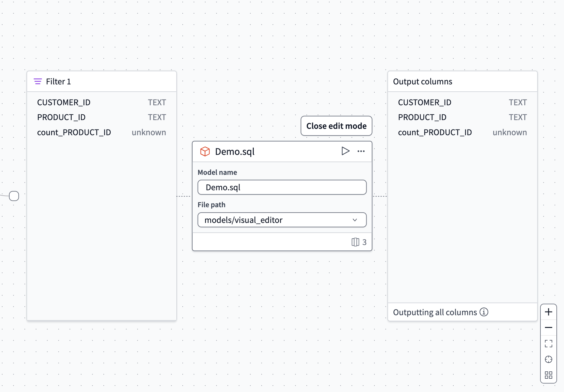
Task: Zoom in using the plus control
Action: (549, 312)
